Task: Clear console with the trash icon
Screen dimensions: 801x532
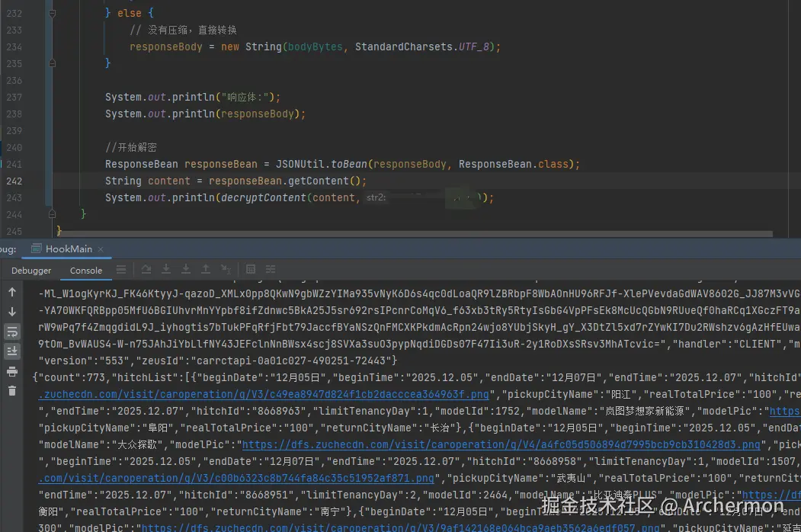Action: (12, 391)
